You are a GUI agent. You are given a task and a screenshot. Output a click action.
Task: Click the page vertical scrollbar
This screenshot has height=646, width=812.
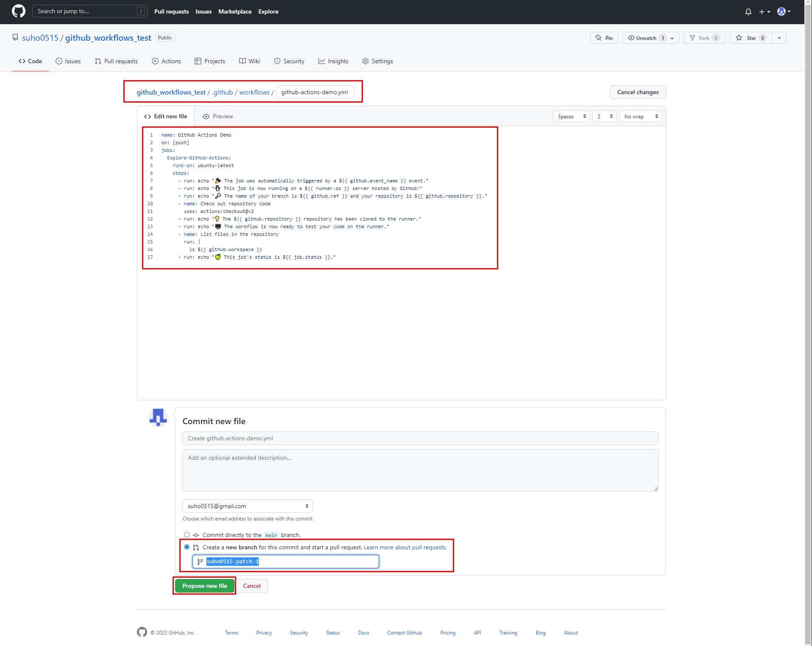(x=808, y=323)
